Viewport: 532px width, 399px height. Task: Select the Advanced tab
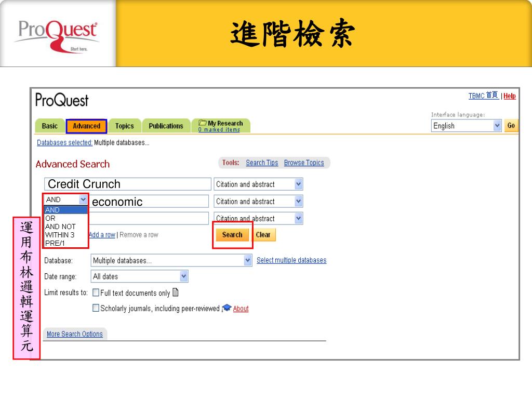point(87,126)
